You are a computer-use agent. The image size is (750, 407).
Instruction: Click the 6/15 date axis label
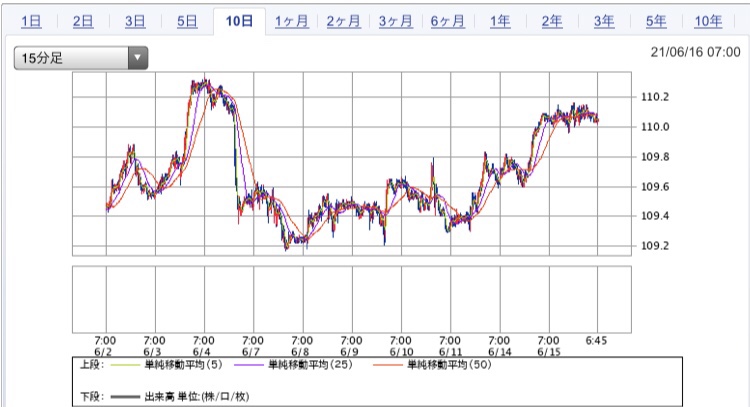click(x=549, y=352)
